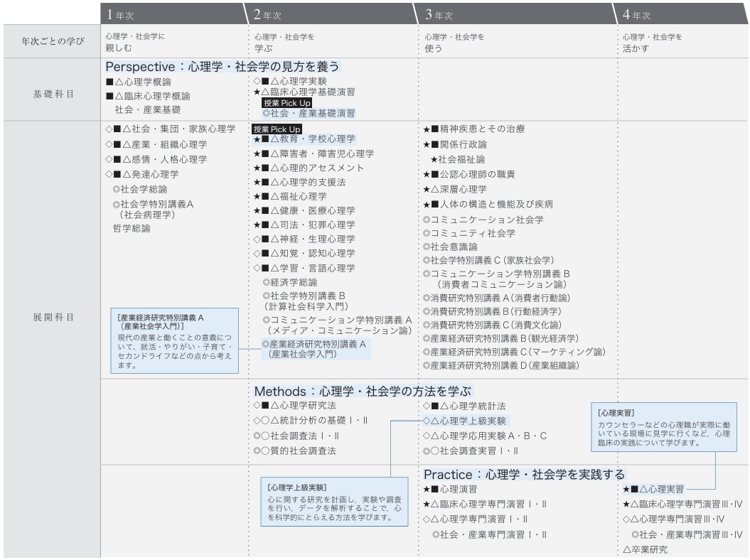Click "社会学特別講義 B（計算社会科学入門）"
The width and height of the screenshot is (750, 560).
pyautogui.click(x=305, y=301)
